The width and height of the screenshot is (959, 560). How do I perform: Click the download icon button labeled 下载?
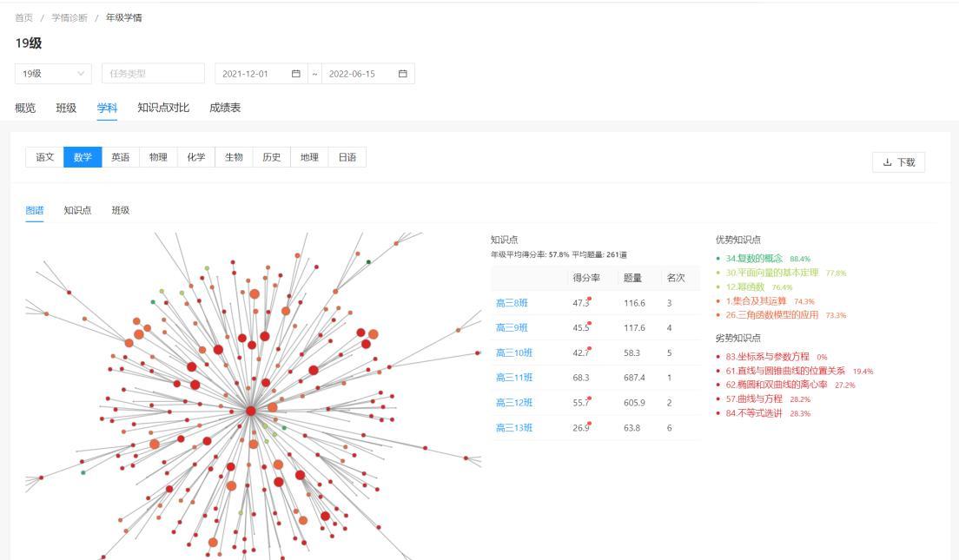tap(898, 162)
